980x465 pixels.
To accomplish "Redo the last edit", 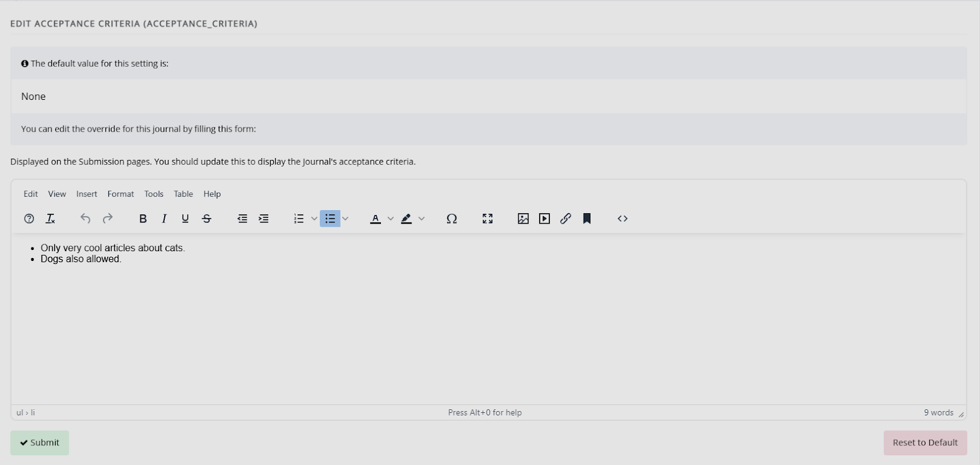I will pos(108,219).
